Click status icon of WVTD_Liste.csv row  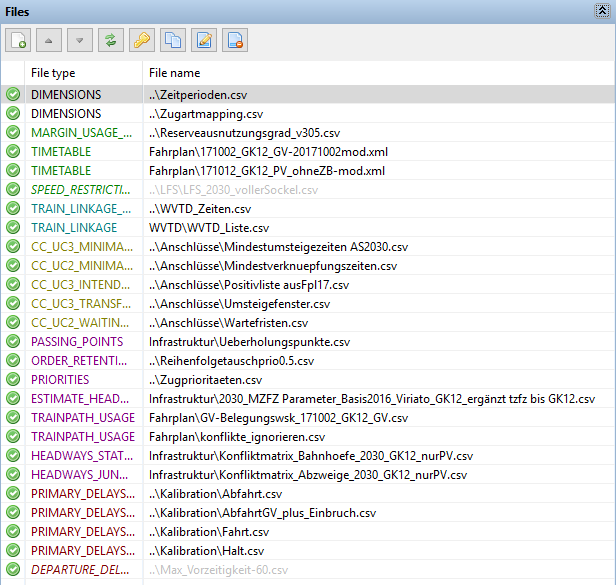pos(13,227)
